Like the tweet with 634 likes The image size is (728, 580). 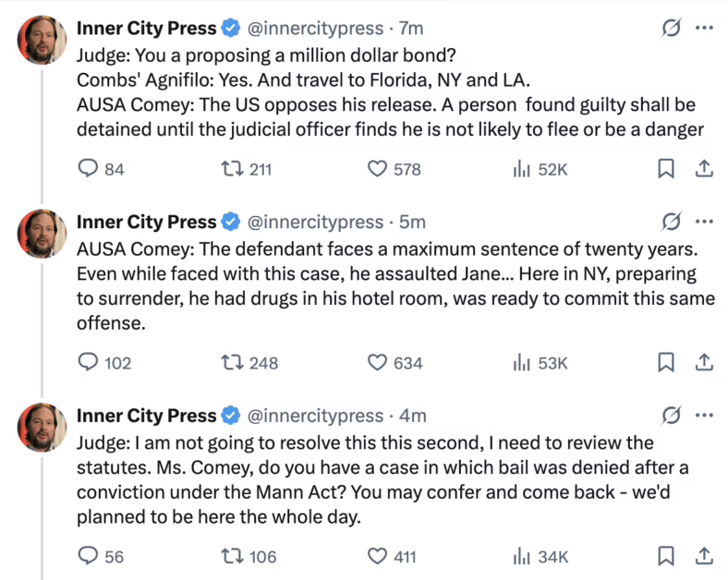[377, 363]
